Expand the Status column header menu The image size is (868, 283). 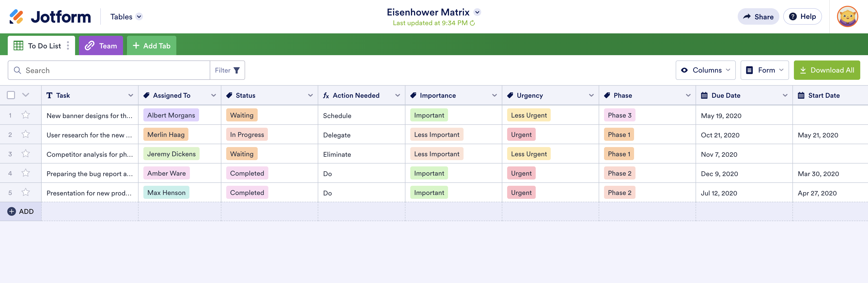(x=310, y=96)
